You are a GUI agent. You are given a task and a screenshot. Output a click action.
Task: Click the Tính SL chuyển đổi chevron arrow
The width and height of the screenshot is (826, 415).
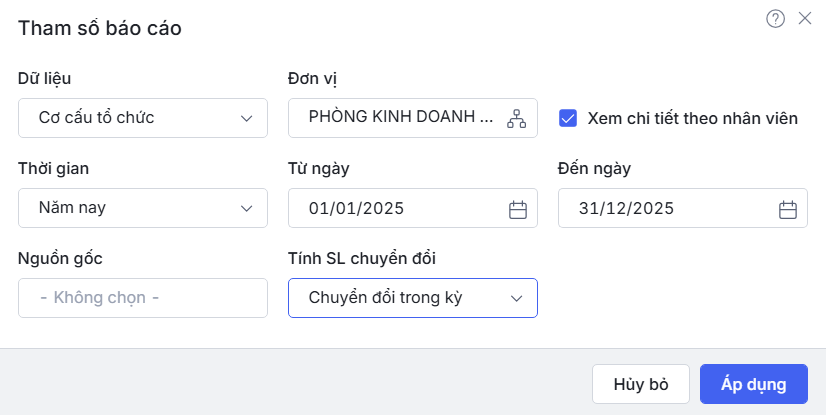(x=517, y=298)
